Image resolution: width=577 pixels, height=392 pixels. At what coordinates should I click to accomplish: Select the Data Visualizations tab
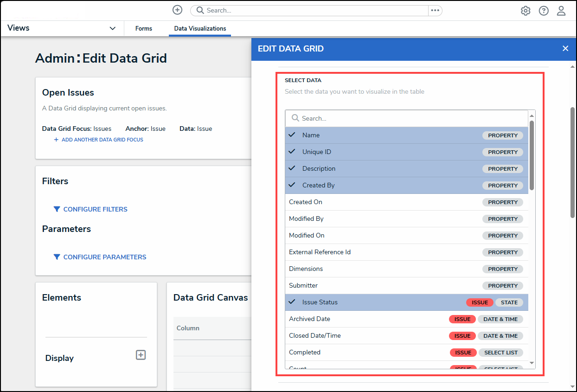point(200,28)
